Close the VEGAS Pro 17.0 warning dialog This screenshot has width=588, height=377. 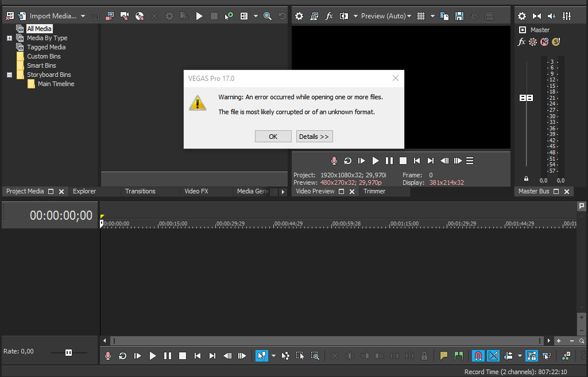pos(396,78)
